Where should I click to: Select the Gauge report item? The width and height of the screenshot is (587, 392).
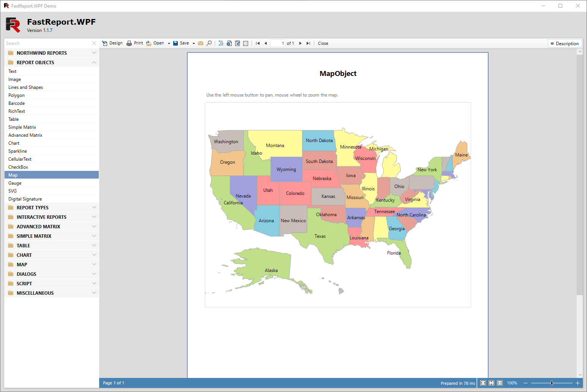15,183
